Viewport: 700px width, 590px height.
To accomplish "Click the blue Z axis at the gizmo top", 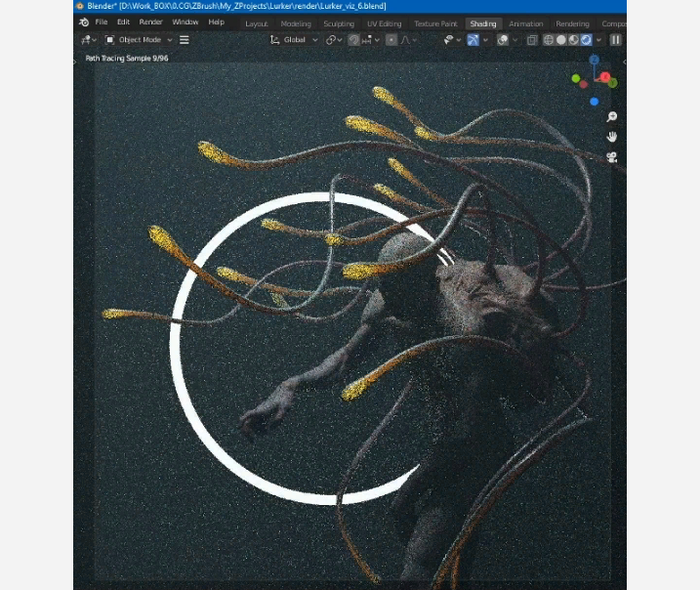I will (x=594, y=59).
